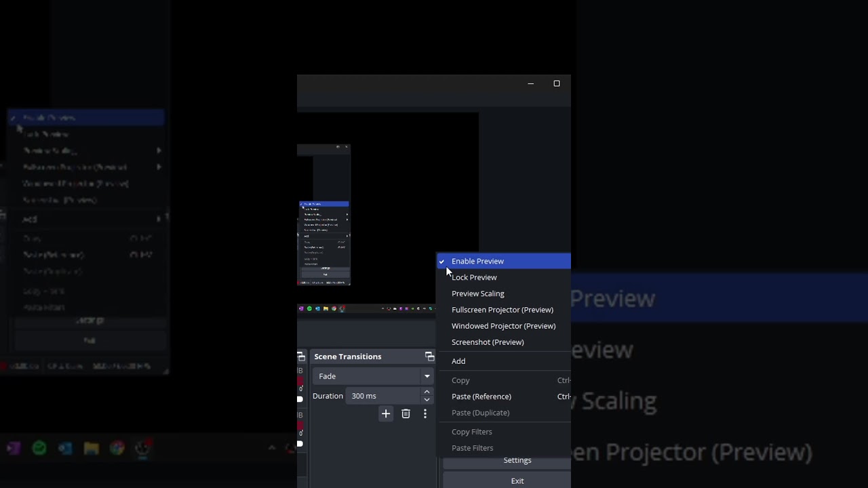Increase transition duration with up arrow

tap(427, 392)
